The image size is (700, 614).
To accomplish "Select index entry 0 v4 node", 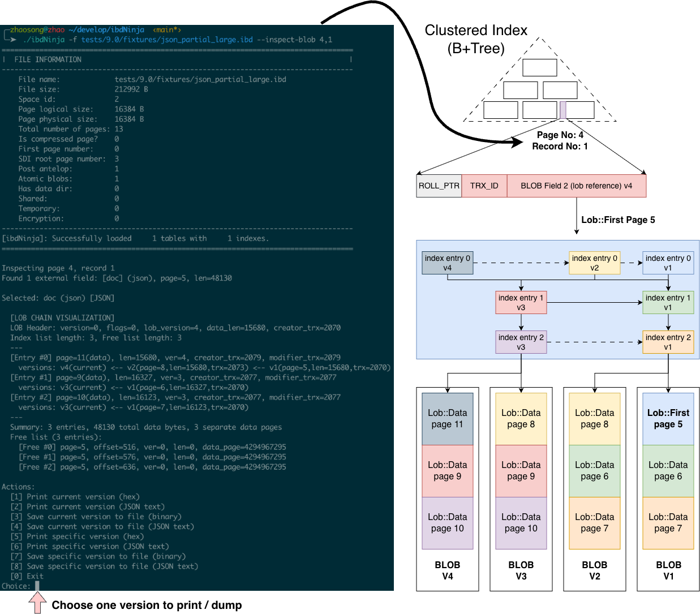I will click(447, 263).
